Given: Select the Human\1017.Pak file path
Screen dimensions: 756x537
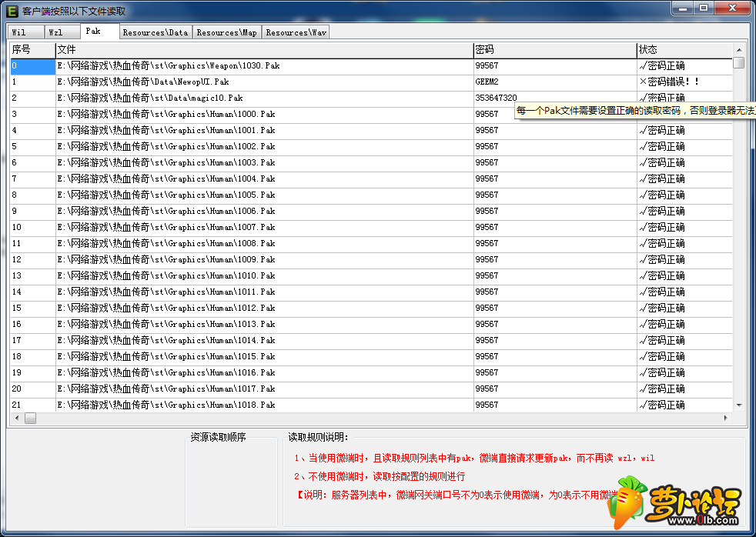Looking at the screenshot, I should pyautogui.click(x=166, y=389).
